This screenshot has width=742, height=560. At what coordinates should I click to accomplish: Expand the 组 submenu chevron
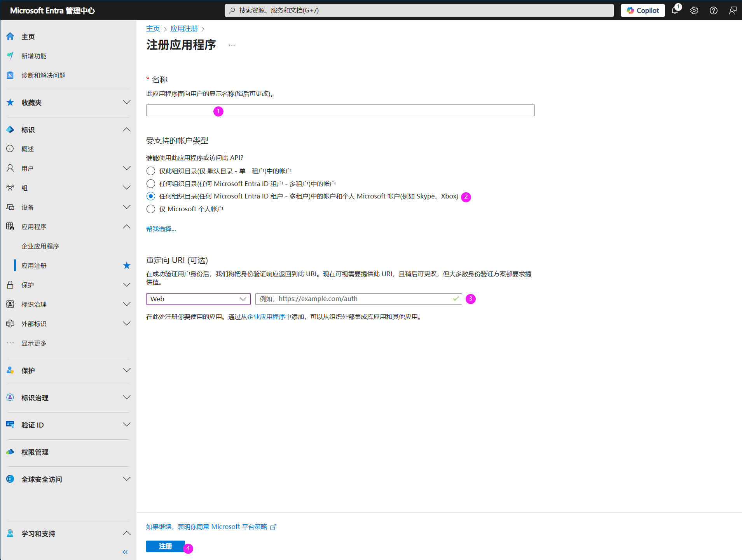pos(127,188)
